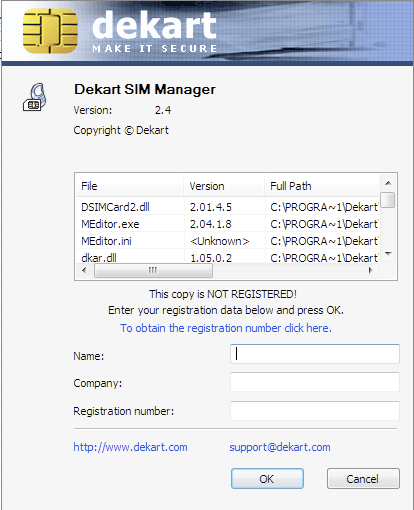Screen dimensions: 414x510
Task: Click version value 2.04.1.8
Action: (211, 224)
